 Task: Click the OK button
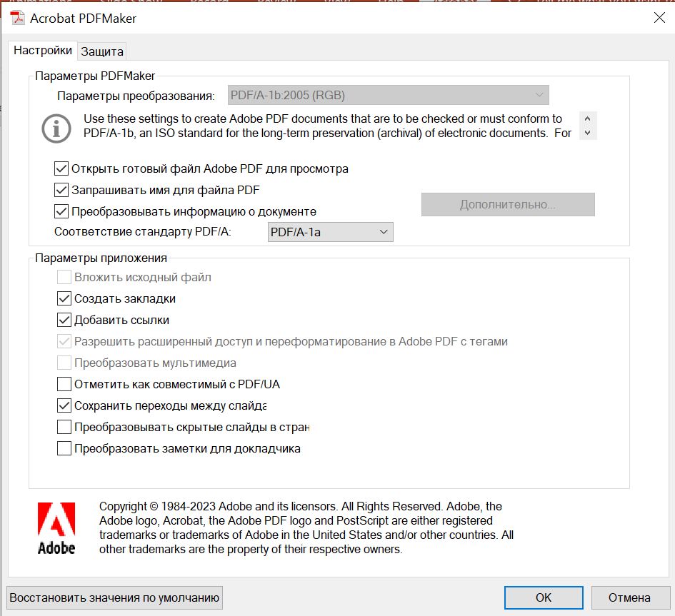[x=544, y=597]
